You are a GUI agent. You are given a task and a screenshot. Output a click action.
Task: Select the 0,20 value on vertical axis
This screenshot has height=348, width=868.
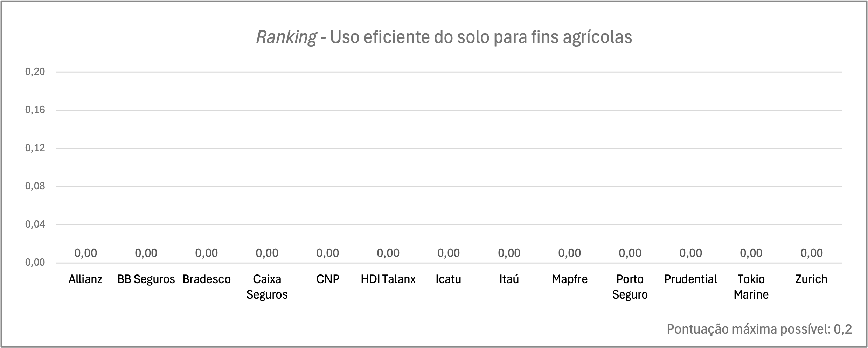coord(35,72)
